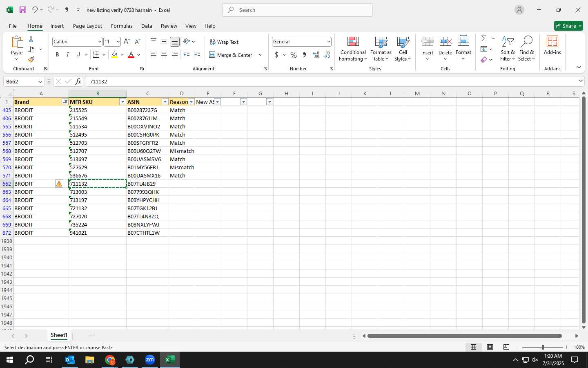Open ASIN column filter dropdown
This screenshot has width=588, height=368.
click(165, 102)
